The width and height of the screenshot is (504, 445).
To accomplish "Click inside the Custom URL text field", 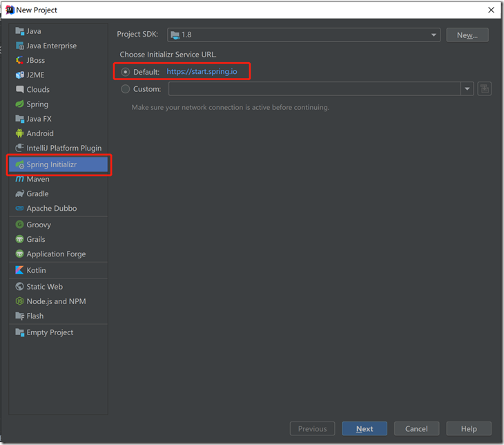I will [314, 89].
